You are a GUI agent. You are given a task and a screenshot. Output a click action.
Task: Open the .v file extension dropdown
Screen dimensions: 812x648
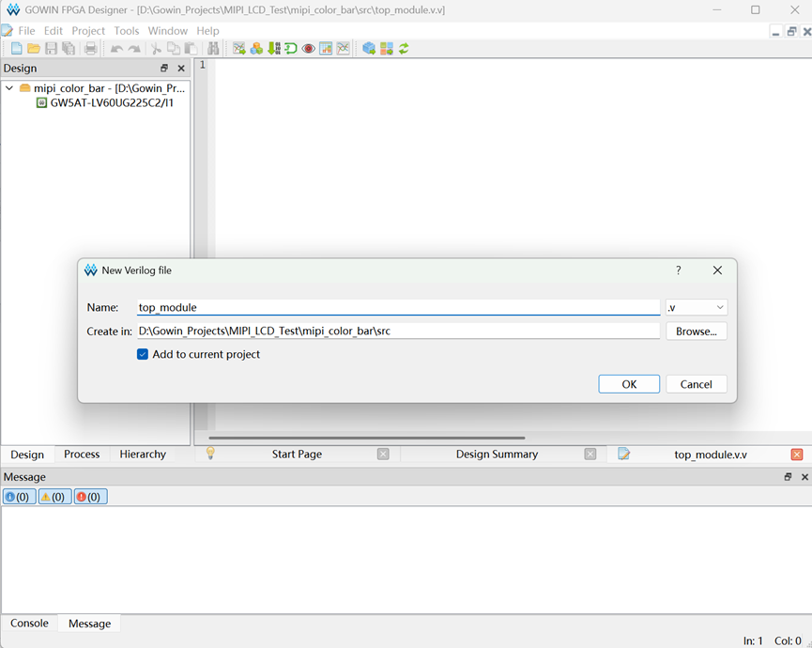point(697,307)
